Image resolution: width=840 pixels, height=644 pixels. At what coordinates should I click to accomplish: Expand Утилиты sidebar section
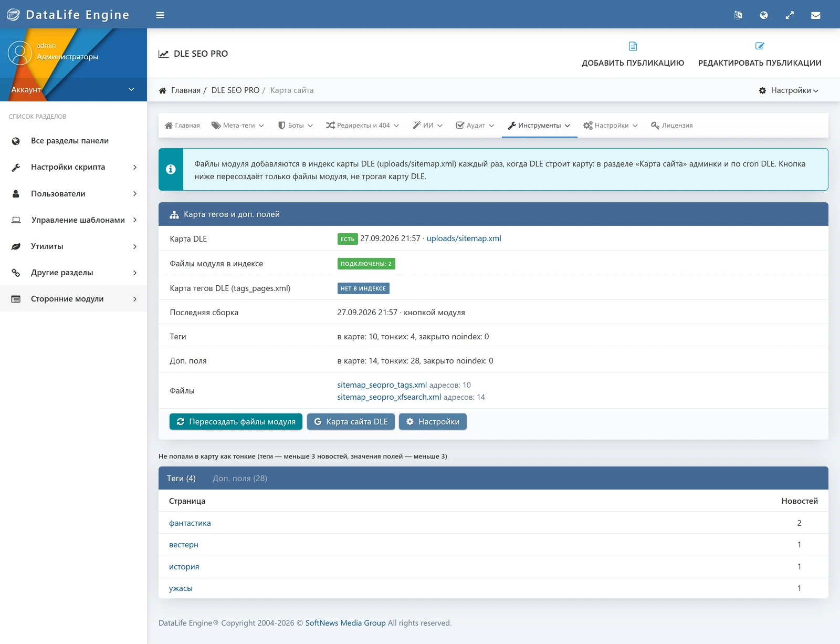tap(73, 246)
